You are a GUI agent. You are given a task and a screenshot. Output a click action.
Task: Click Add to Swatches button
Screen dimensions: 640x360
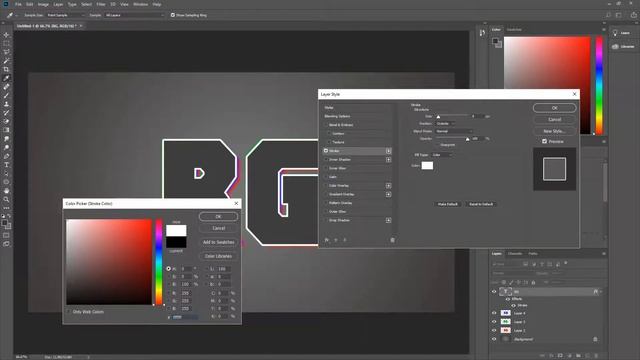[x=218, y=242]
